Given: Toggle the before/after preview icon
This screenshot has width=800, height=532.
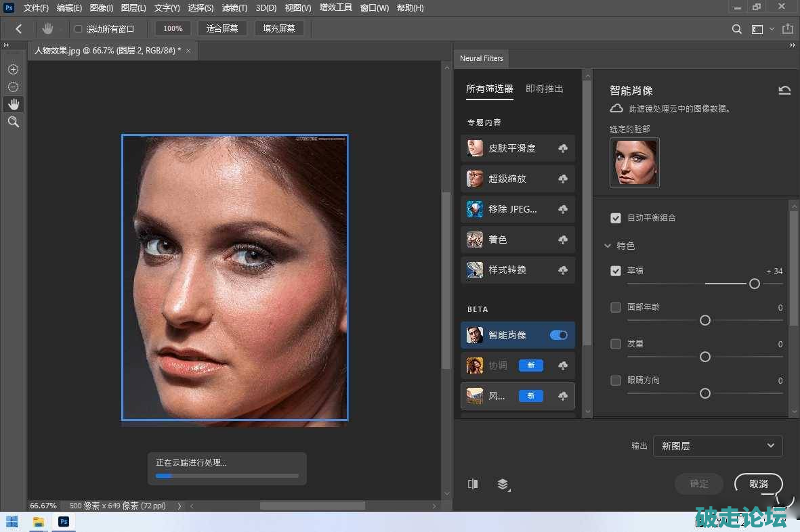Looking at the screenshot, I should [x=473, y=484].
